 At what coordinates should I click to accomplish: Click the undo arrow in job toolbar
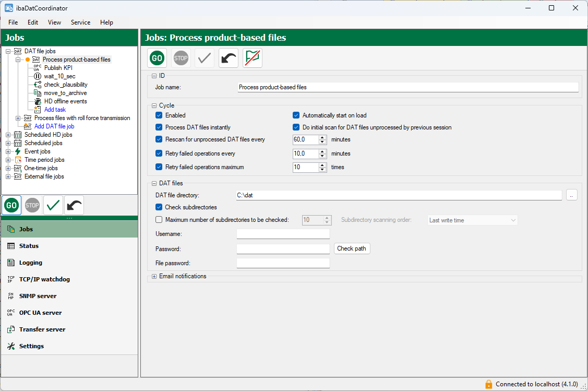tap(229, 58)
